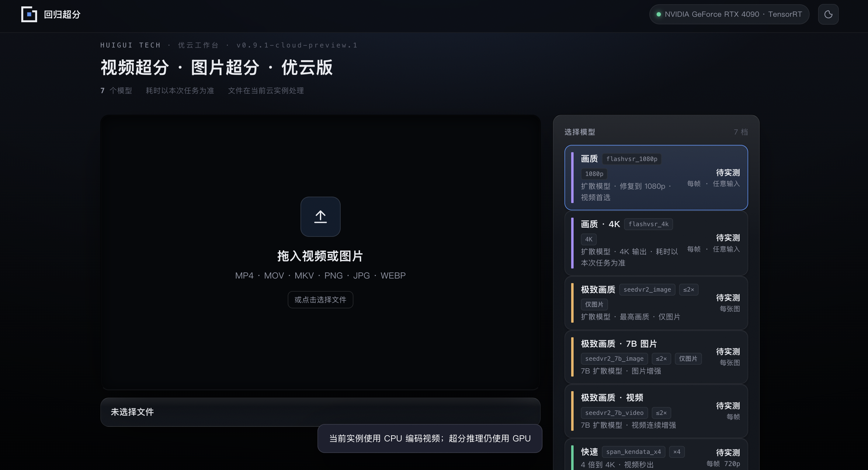Click the 回归超分 square logo icon
The image size is (868, 470).
click(29, 14)
